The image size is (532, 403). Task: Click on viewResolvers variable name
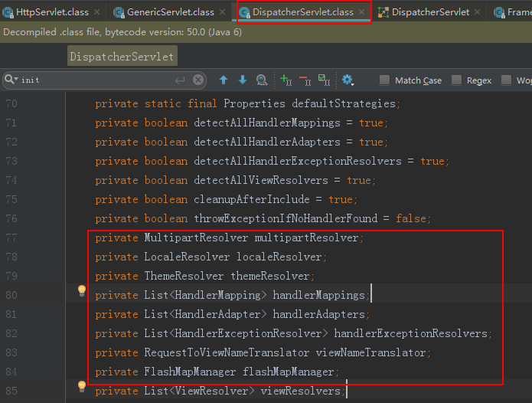coord(300,391)
